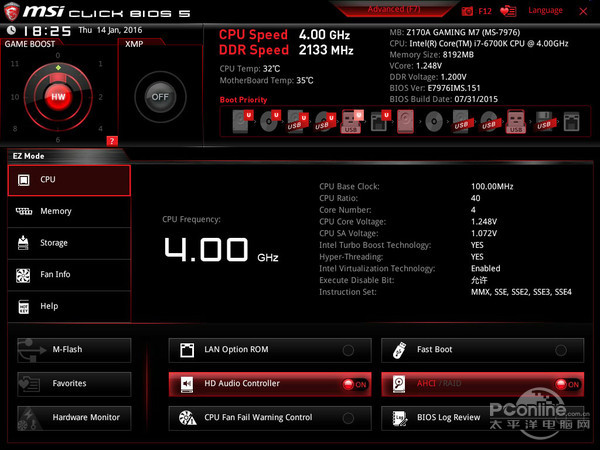Switch to Advanced (F7) mode
The image size is (600, 450).
(x=394, y=9)
